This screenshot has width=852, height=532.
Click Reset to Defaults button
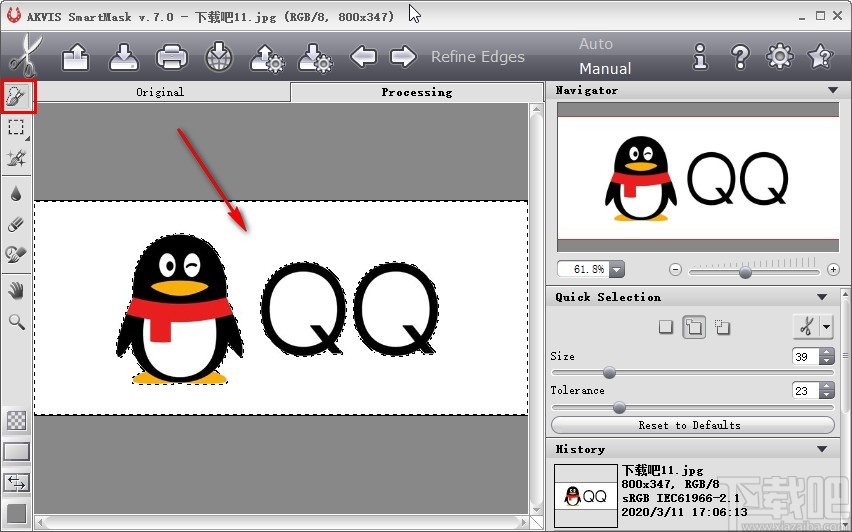click(690, 425)
